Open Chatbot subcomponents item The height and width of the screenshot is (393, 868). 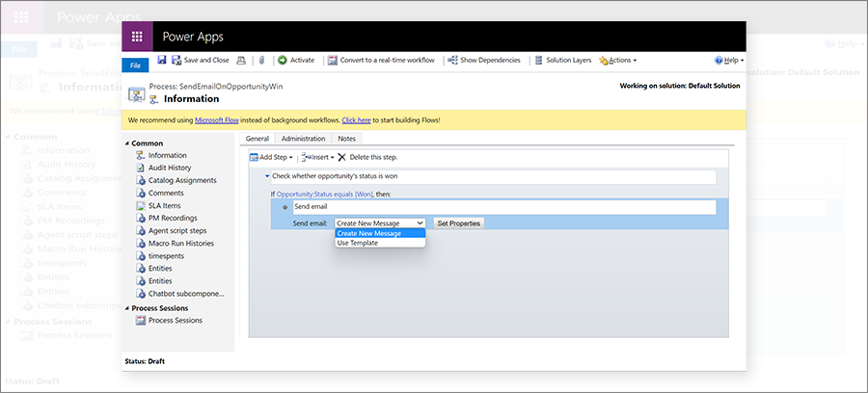tap(186, 294)
